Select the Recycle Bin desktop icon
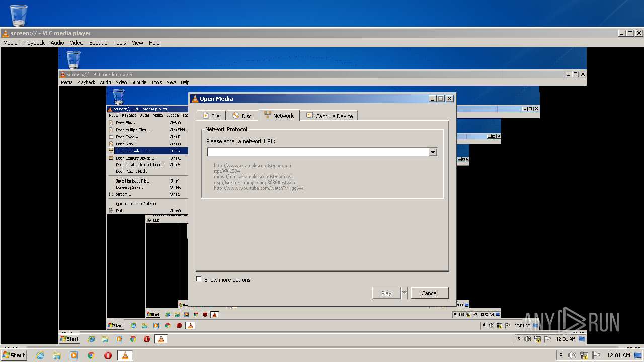The width and height of the screenshot is (644, 362). [19, 15]
